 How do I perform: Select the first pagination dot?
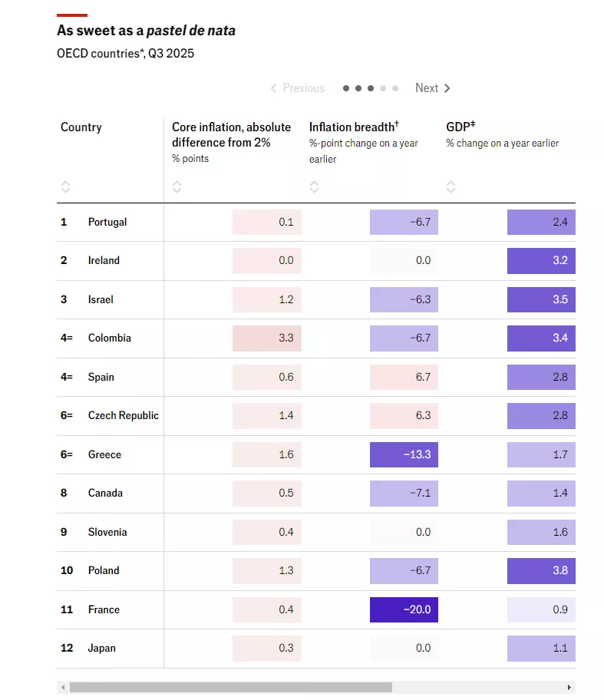(x=346, y=88)
